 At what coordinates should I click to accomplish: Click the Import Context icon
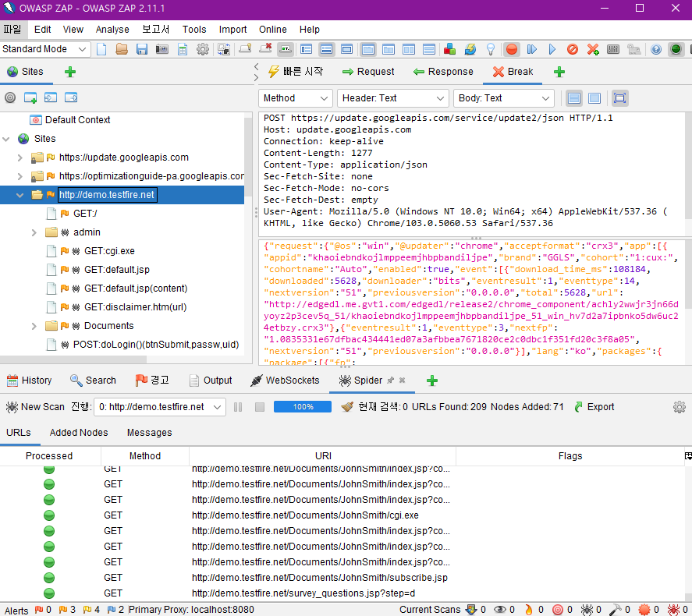click(50, 97)
